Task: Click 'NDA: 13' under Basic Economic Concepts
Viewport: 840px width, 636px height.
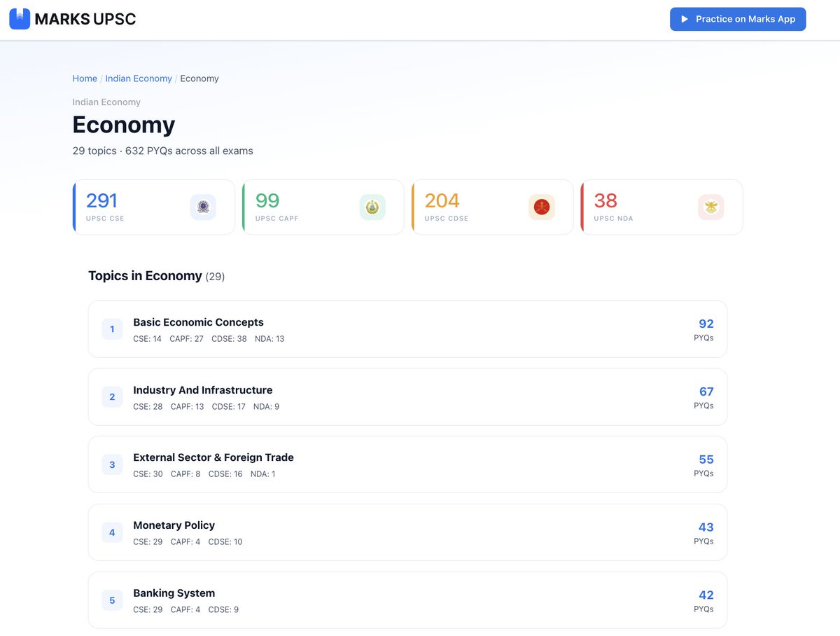Action: 269,339
